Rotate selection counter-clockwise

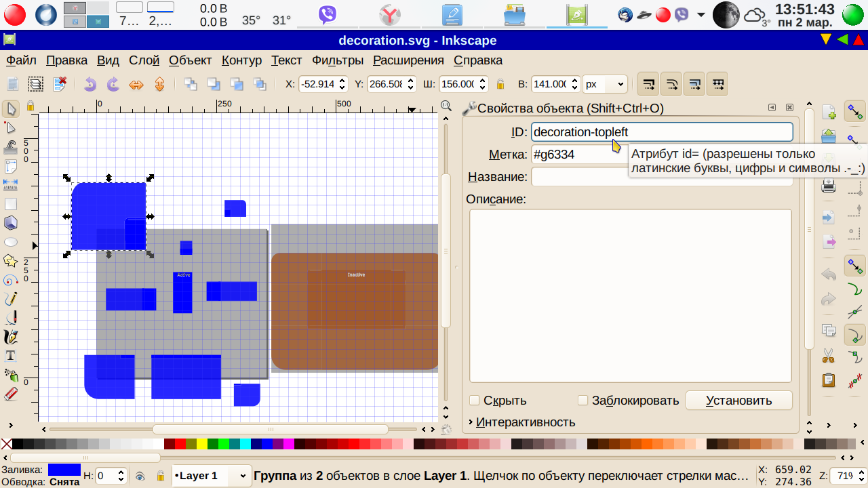click(90, 84)
